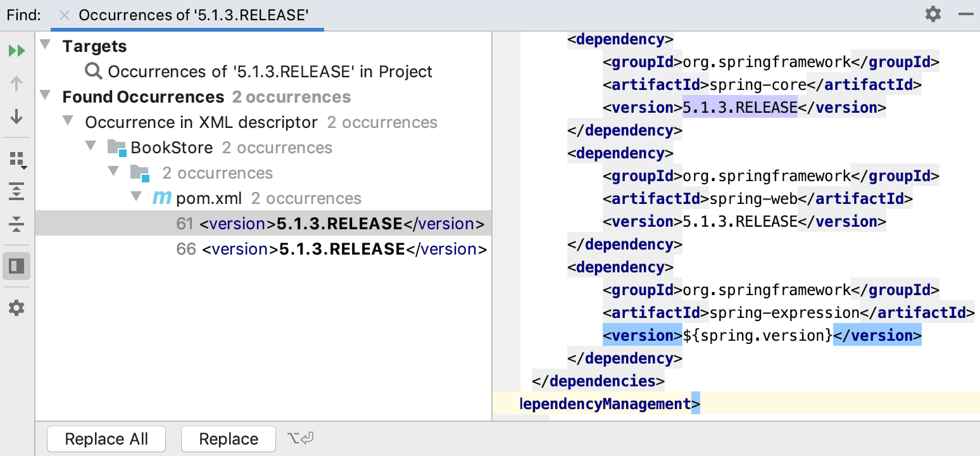
Task: Collapse the Found Occurrences node
Action: pyautogui.click(x=45, y=96)
